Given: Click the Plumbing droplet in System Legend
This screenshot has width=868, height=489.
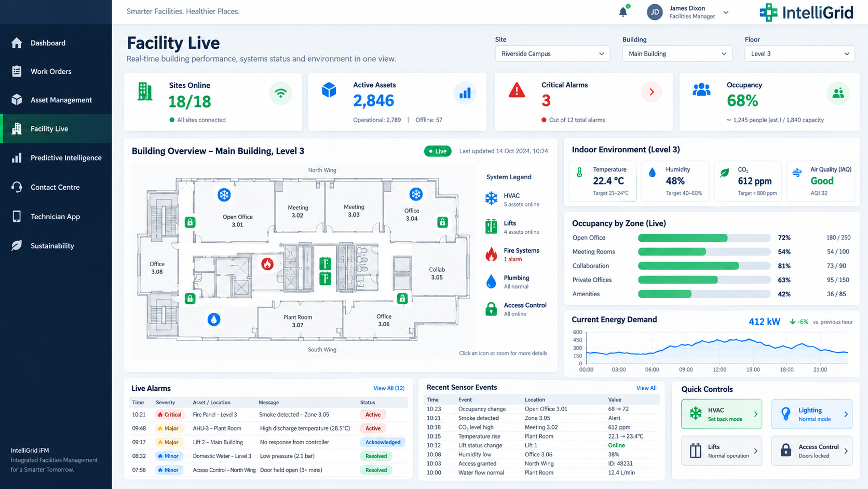Looking at the screenshot, I should point(491,282).
